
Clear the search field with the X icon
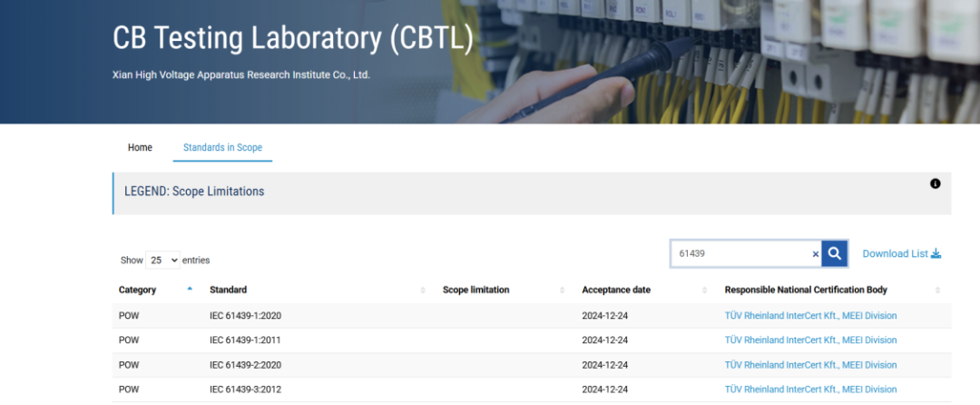tap(815, 254)
